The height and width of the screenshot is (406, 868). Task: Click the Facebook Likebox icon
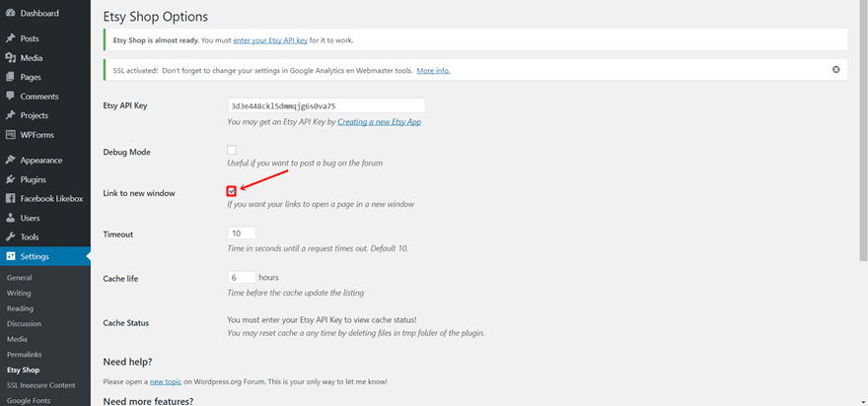click(x=10, y=199)
